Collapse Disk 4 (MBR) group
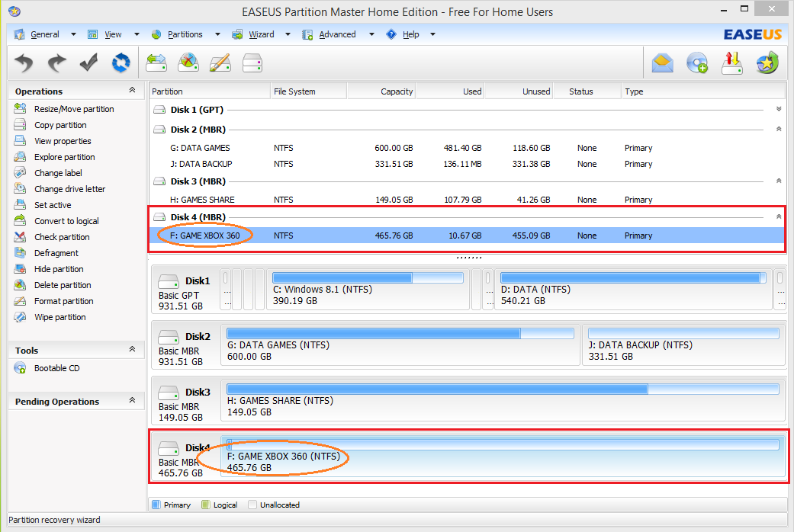This screenshot has width=794, height=532. (x=779, y=216)
